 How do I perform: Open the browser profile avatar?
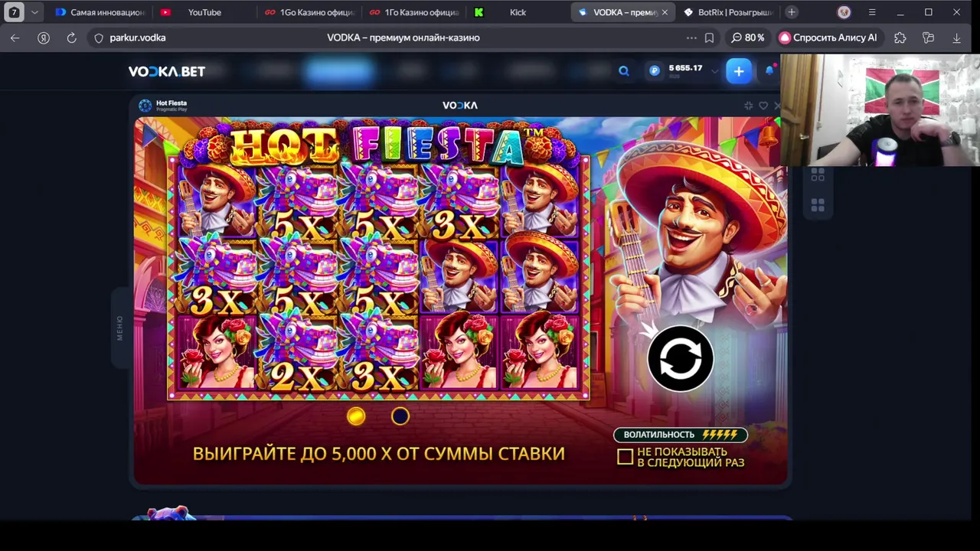click(x=844, y=12)
